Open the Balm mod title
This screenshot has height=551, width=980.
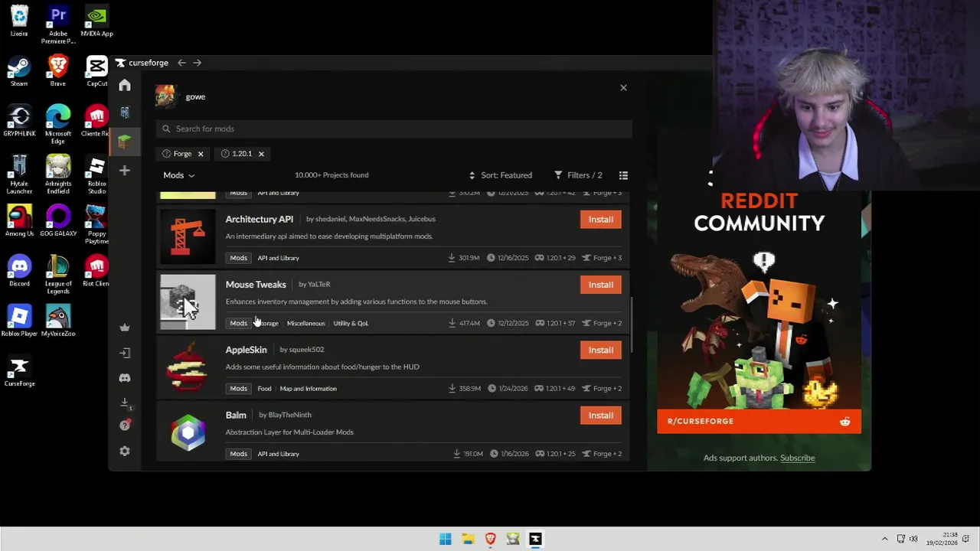point(236,415)
